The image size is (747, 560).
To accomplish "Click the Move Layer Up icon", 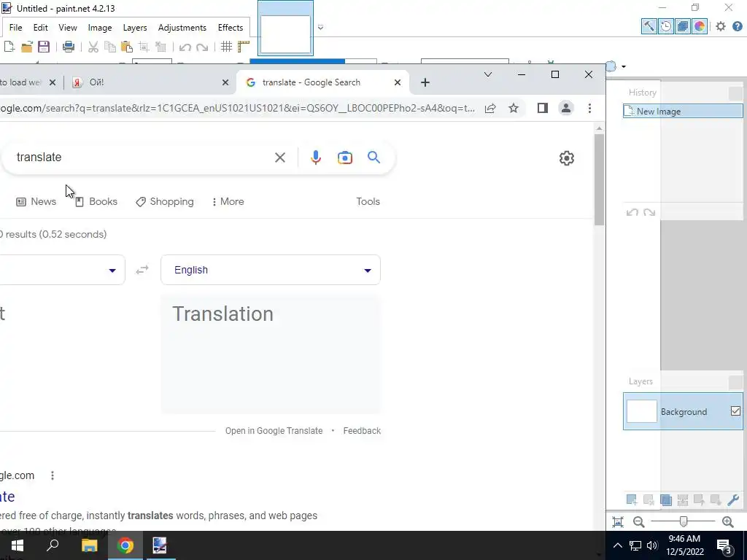I will pos(699,499).
